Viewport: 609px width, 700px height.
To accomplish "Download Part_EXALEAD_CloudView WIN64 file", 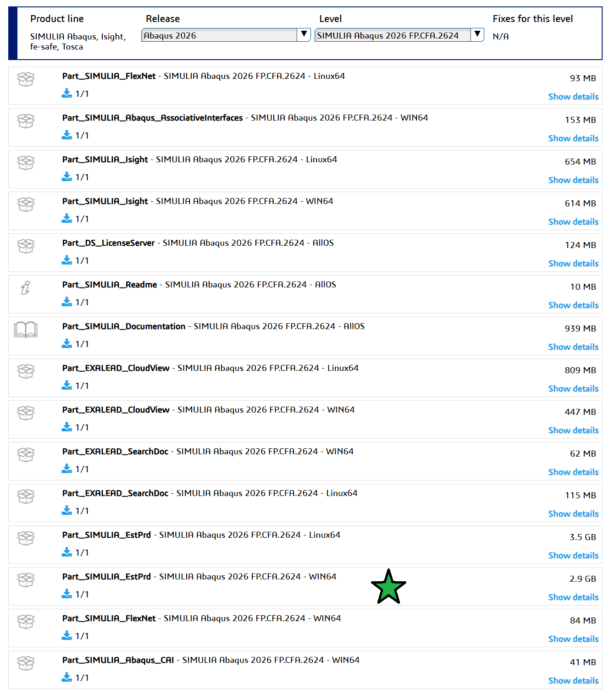I will click(x=67, y=427).
